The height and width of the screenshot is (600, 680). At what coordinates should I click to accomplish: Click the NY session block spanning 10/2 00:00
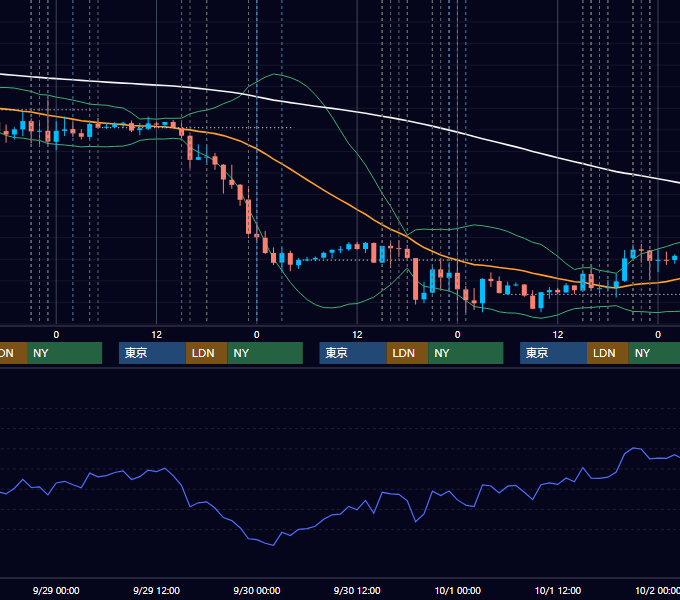(654, 353)
